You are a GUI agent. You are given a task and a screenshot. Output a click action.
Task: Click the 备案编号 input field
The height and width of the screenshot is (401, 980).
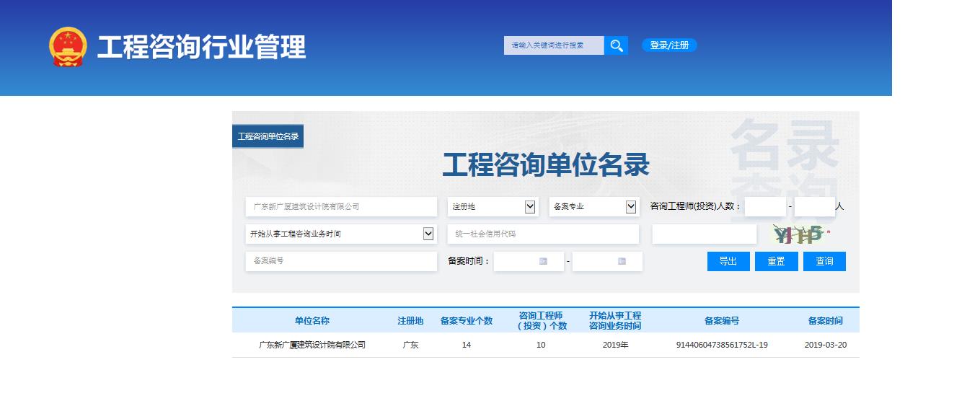341,261
